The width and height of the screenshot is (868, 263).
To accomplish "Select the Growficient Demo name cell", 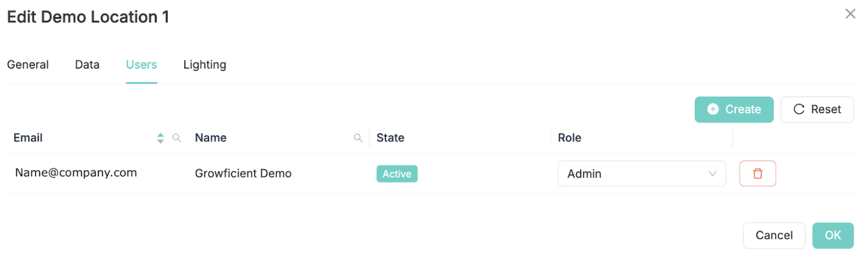I will (243, 174).
